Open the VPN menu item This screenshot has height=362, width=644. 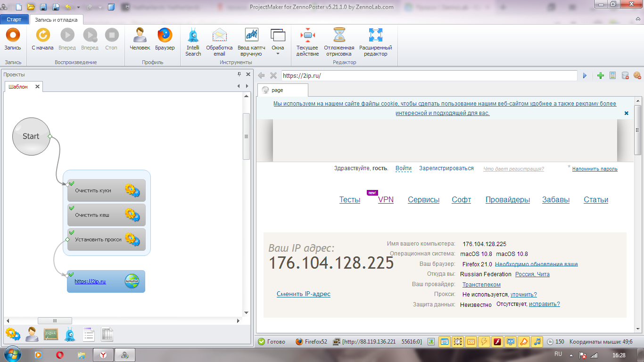coord(386,200)
